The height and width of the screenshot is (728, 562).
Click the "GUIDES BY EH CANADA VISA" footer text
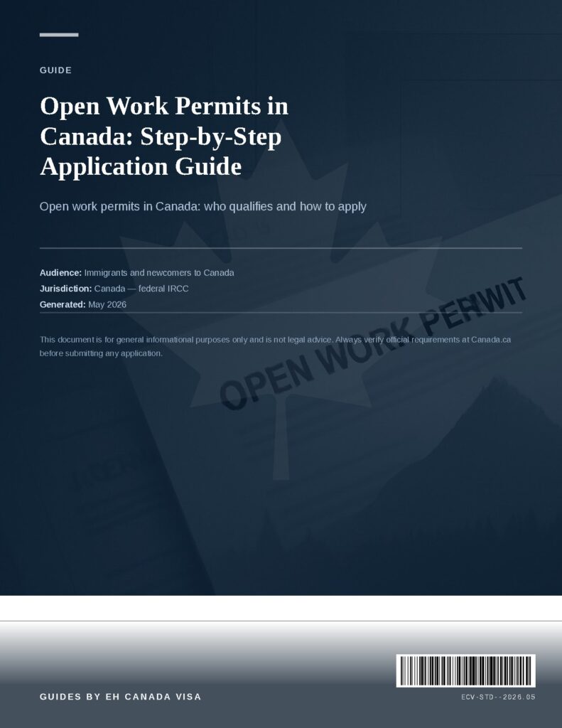pos(120,697)
